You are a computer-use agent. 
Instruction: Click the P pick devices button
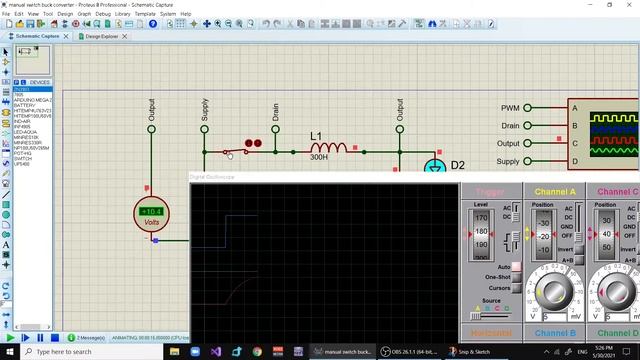click(17, 82)
